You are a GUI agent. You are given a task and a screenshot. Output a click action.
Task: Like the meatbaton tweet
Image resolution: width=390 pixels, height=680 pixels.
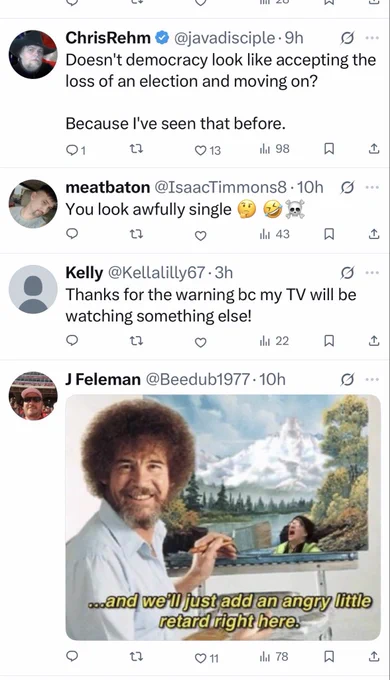[200, 235]
